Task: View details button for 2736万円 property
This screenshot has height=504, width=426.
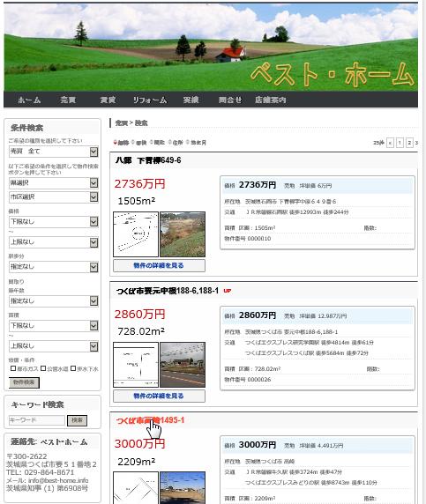Action: (x=159, y=265)
